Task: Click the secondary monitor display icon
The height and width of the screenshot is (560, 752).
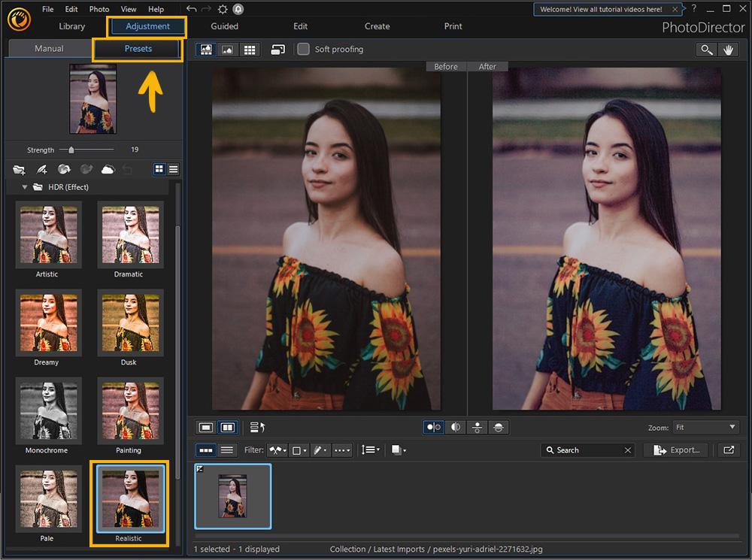Action: point(277,50)
